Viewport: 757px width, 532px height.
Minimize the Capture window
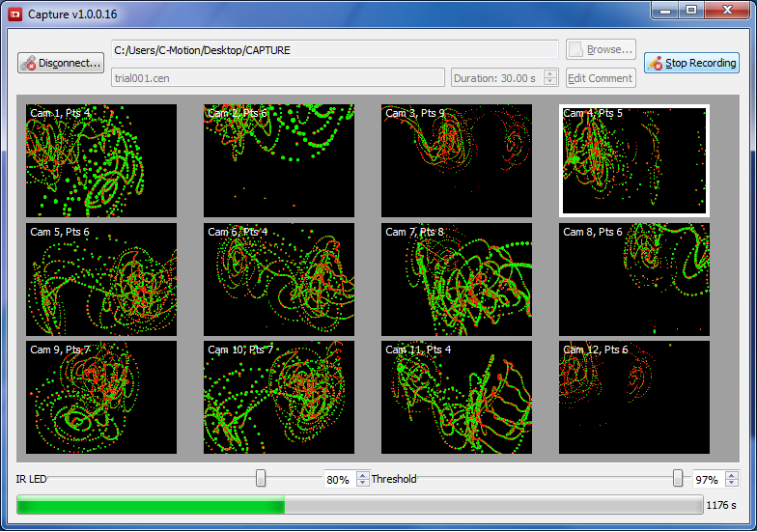tap(666, 11)
